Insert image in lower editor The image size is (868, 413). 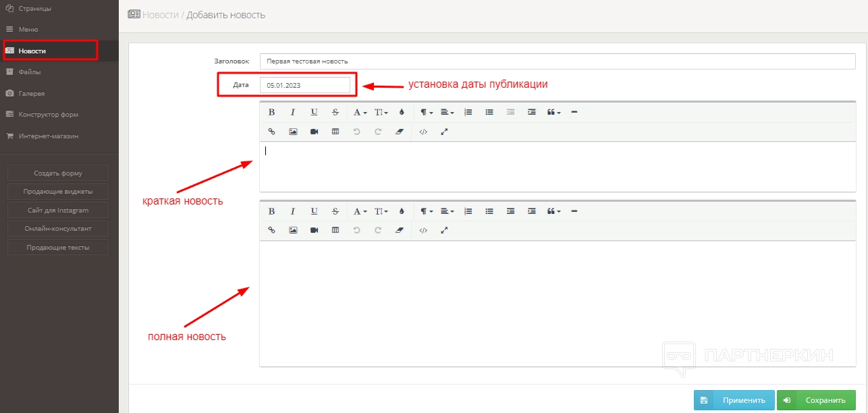[293, 230]
